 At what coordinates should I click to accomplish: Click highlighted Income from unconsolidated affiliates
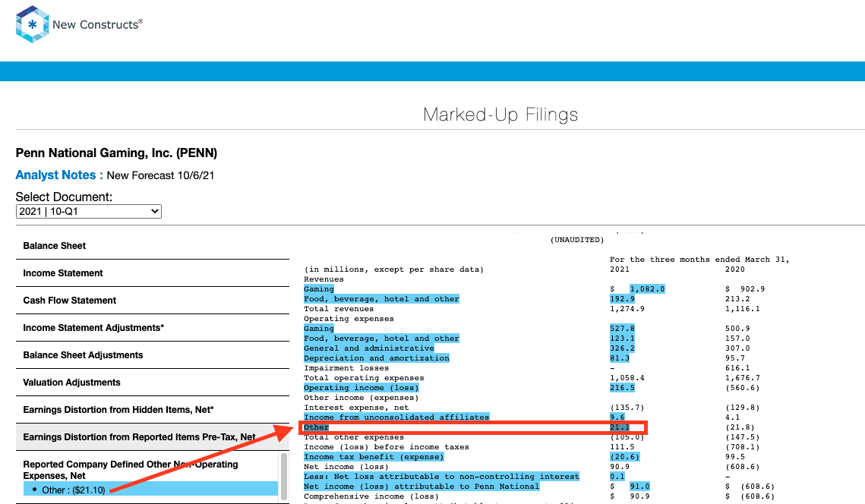pos(396,417)
